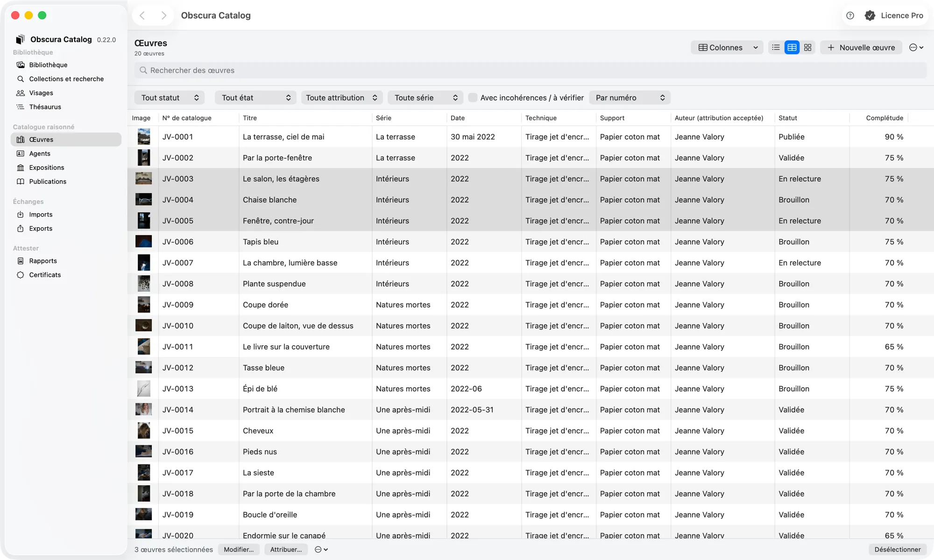Open Certificats in the sidebar
Image resolution: width=934 pixels, height=560 pixels.
pos(66,275)
